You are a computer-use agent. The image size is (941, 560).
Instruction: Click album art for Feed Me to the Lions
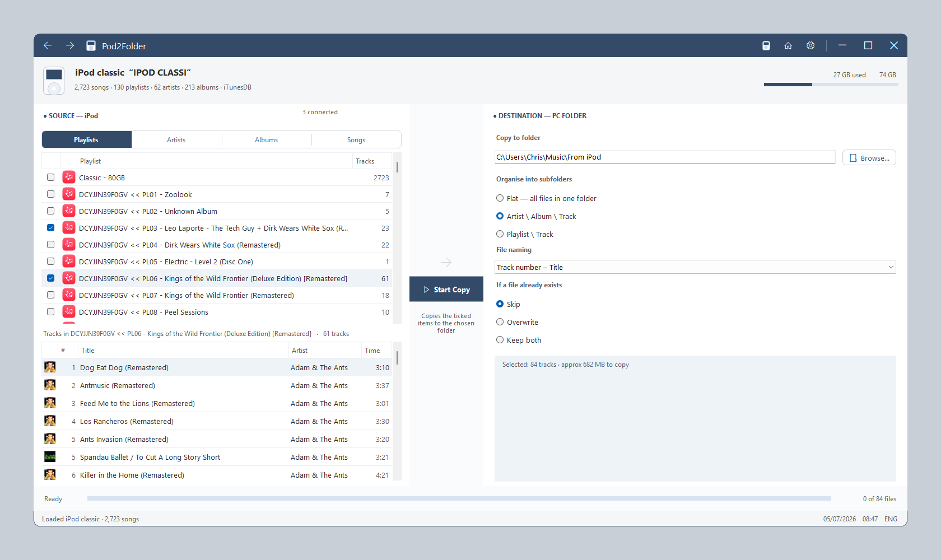50,403
